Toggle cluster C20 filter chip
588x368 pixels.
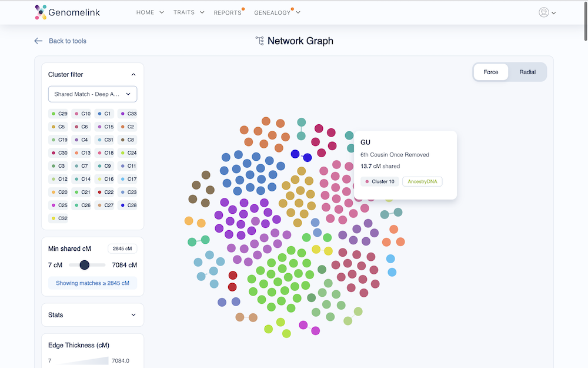coord(58,193)
